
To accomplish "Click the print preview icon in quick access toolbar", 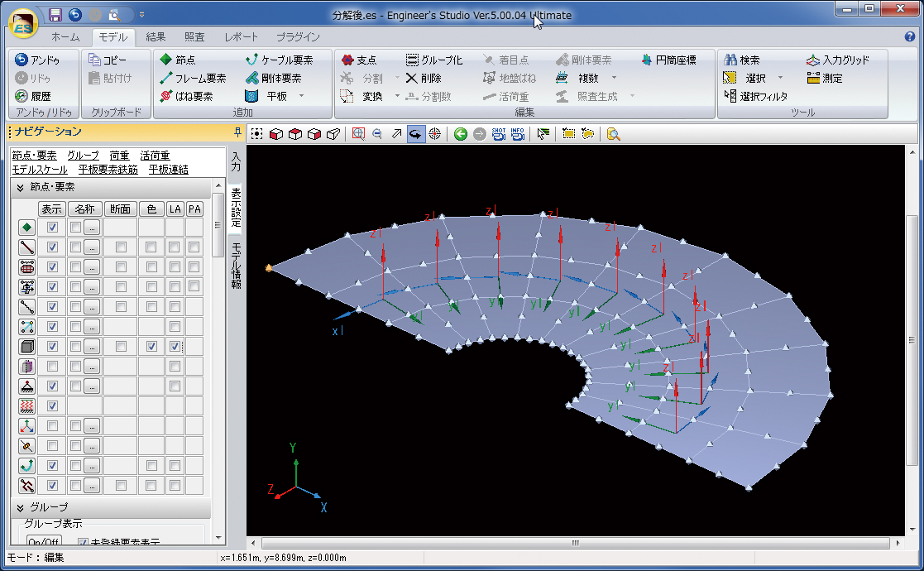I will click(x=114, y=15).
